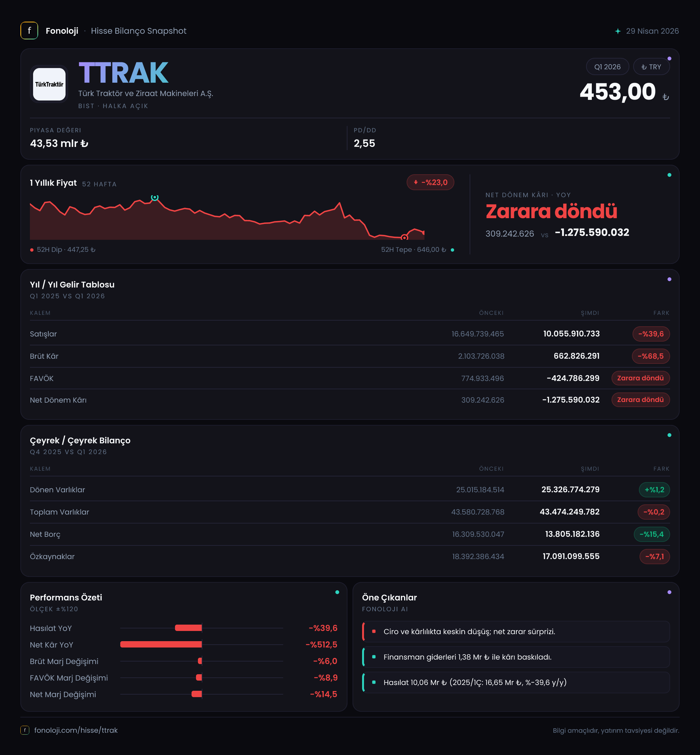
Task: Click the 'Performans Özeti' heading
Action: click(x=66, y=597)
